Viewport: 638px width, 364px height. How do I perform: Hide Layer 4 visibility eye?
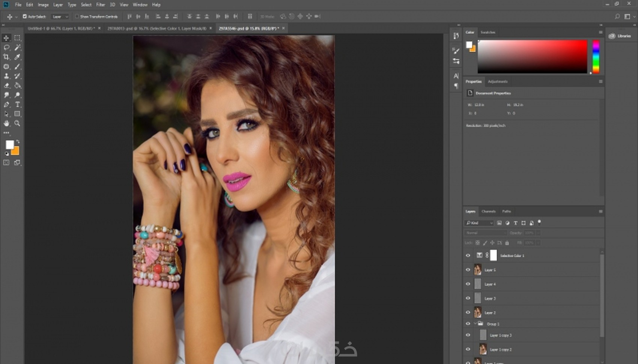[x=468, y=284]
